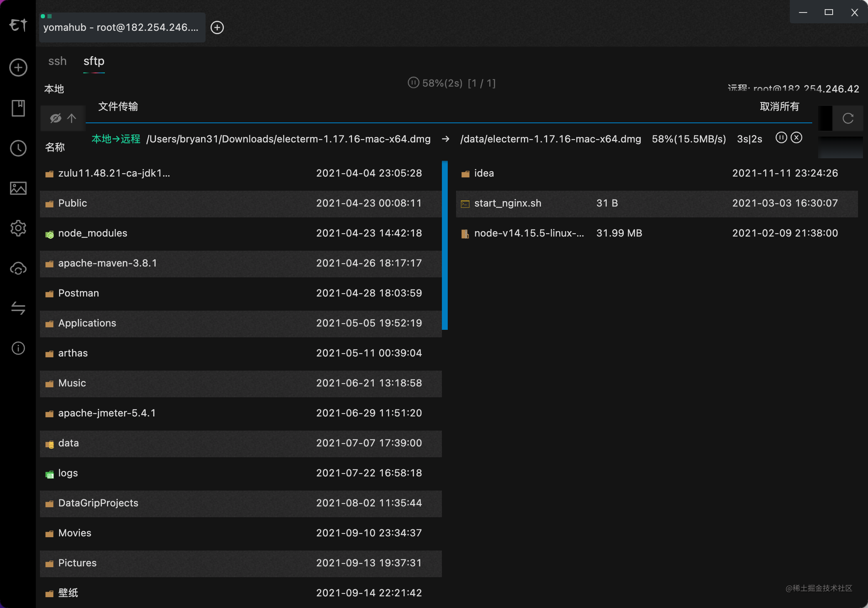Open the about info icon
The height and width of the screenshot is (608, 868).
[18, 348]
